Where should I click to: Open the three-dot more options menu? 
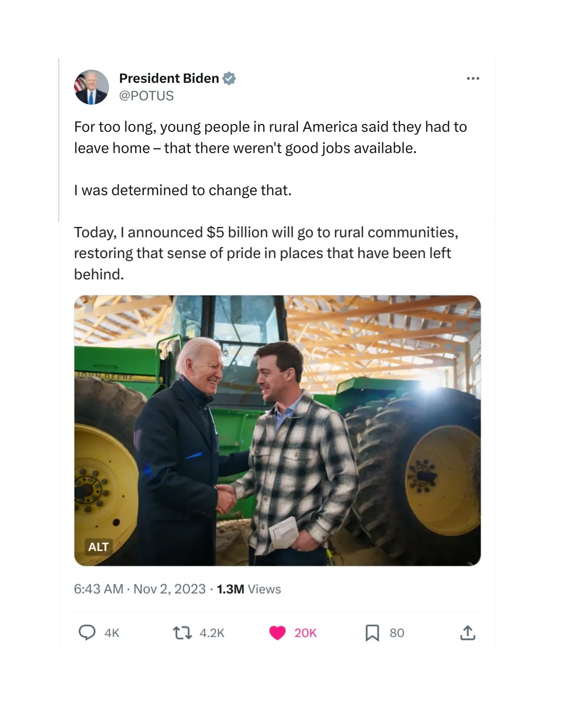pos(473,78)
